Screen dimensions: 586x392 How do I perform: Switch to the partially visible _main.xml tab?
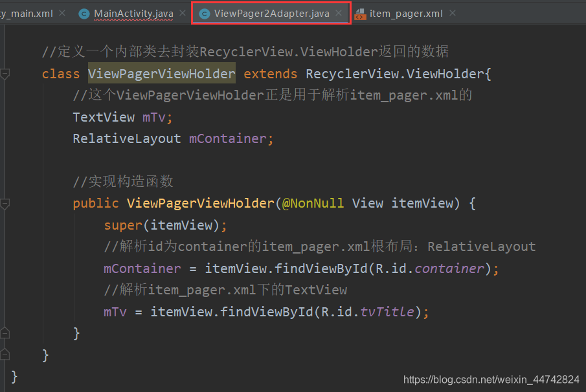pos(27,14)
